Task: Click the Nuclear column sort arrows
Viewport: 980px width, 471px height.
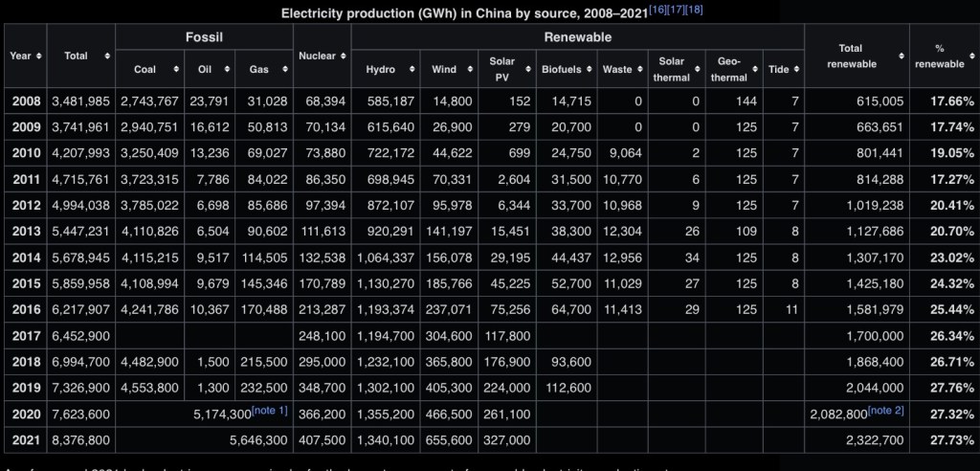Action: [343, 56]
